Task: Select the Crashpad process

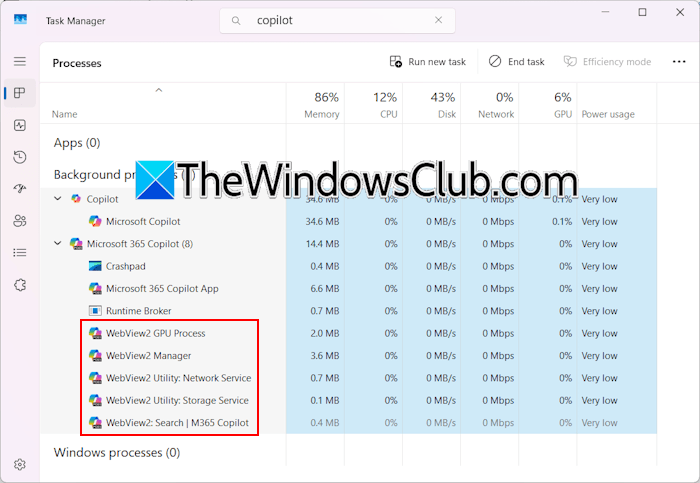Action: [x=348, y=266]
